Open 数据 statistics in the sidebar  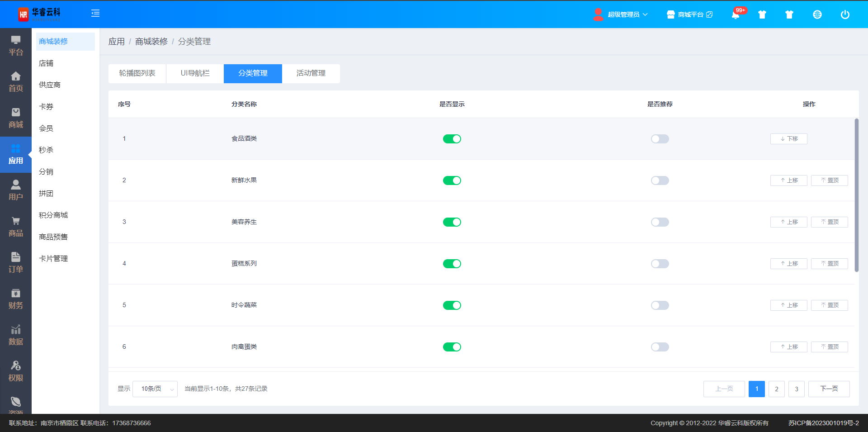click(x=16, y=335)
